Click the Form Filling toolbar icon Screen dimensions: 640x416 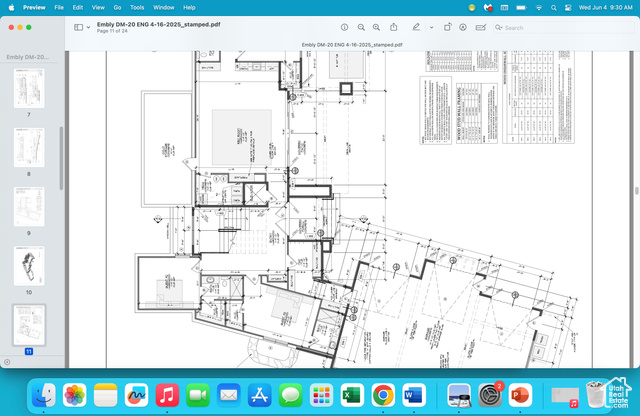point(481,27)
